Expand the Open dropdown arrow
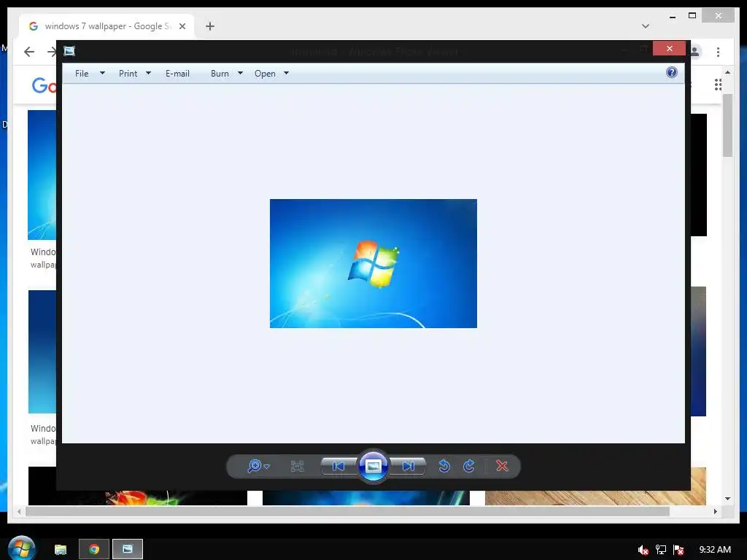Image resolution: width=747 pixels, height=560 pixels. tap(286, 74)
